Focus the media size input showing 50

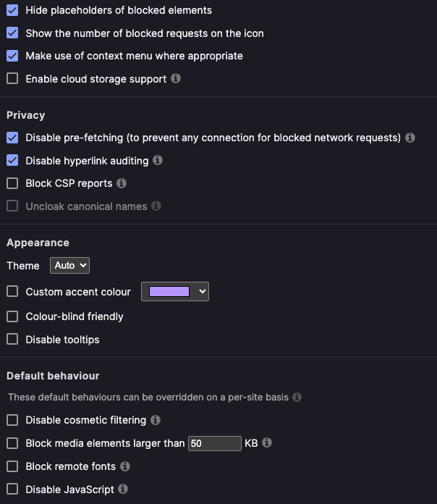[214, 443]
